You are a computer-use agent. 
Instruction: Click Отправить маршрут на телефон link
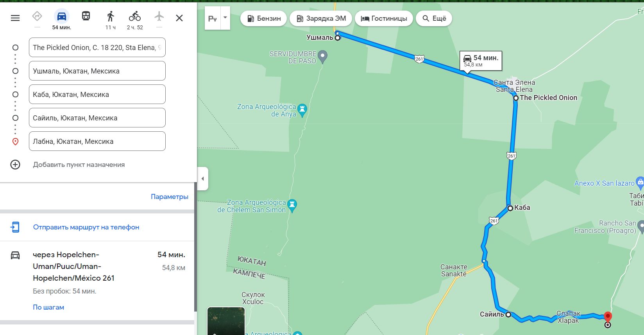click(86, 227)
